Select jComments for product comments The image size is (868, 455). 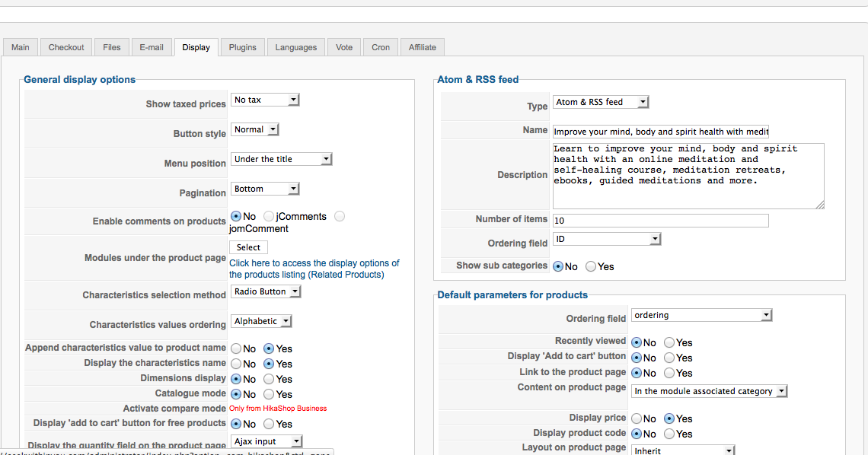(x=270, y=217)
